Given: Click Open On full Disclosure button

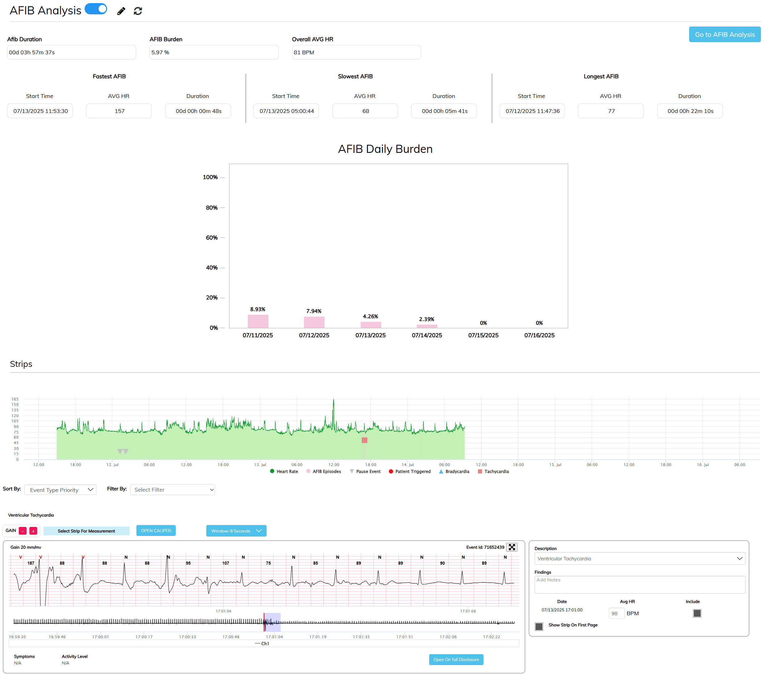Looking at the screenshot, I should [456, 659].
